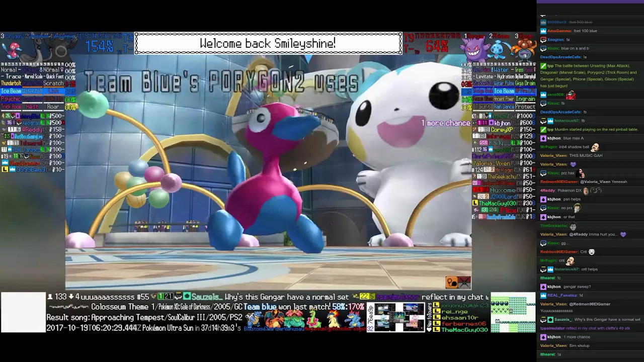The image size is (644, 362).
Task: Click the Gloom icon in Team Red's lineup
Action: click(524, 50)
